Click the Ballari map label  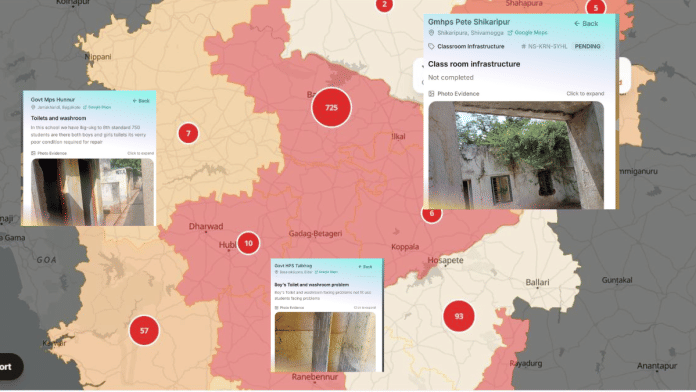(x=537, y=282)
